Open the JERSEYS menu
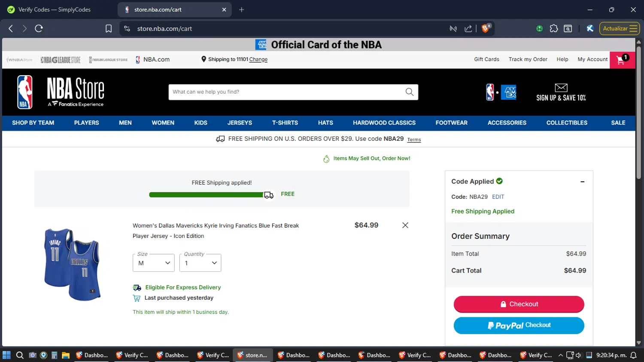 (x=240, y=123)
